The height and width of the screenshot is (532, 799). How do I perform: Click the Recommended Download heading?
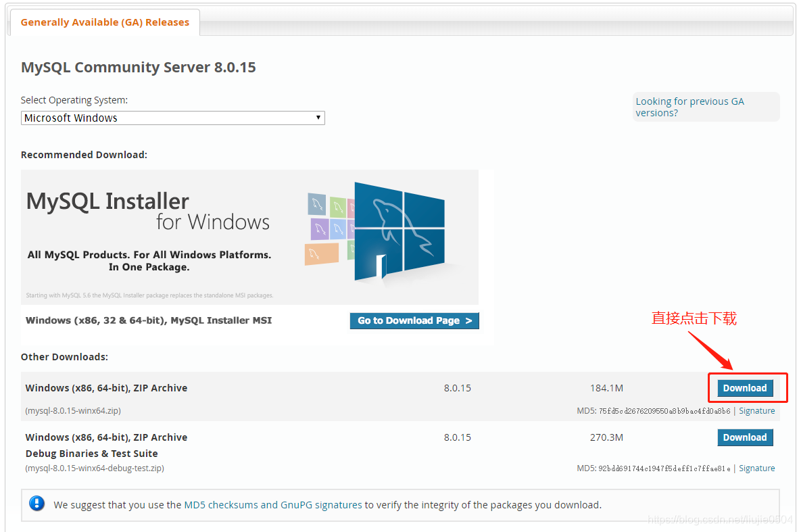click(x=84, y=155)
